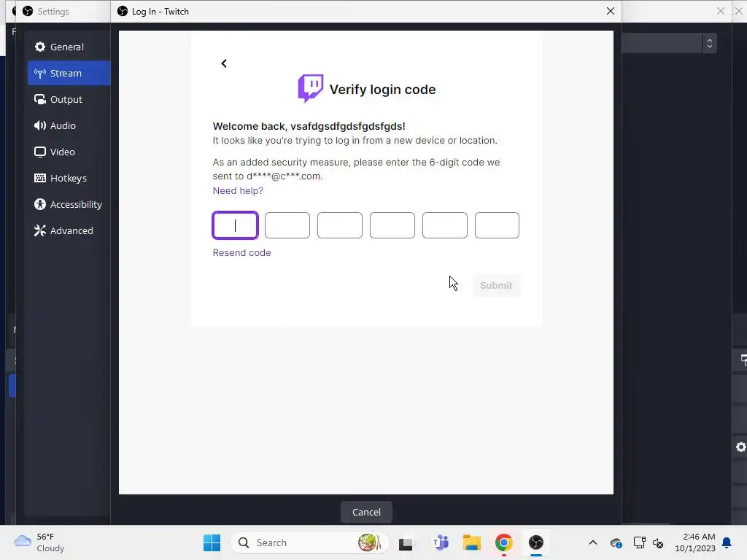Open the clock showing 2:46 AM

[695, 542]
